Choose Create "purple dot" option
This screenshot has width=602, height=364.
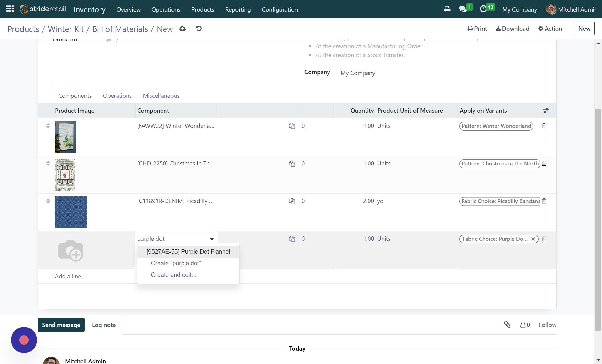176,263
